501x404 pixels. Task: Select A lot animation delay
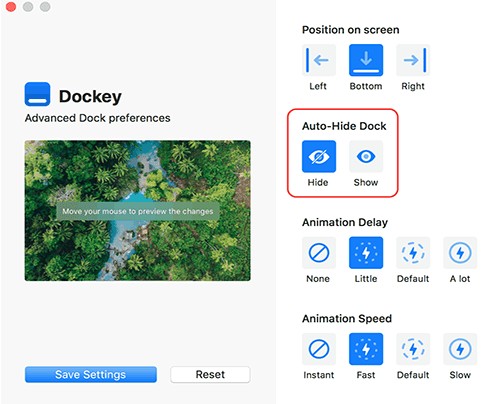[460, 253]
